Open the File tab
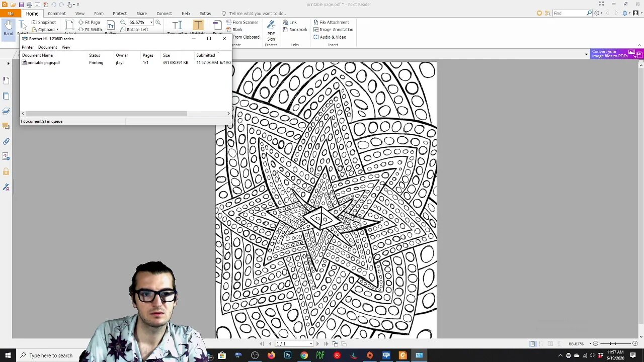Viewport: 644px width, 362px height. [10, 14]
